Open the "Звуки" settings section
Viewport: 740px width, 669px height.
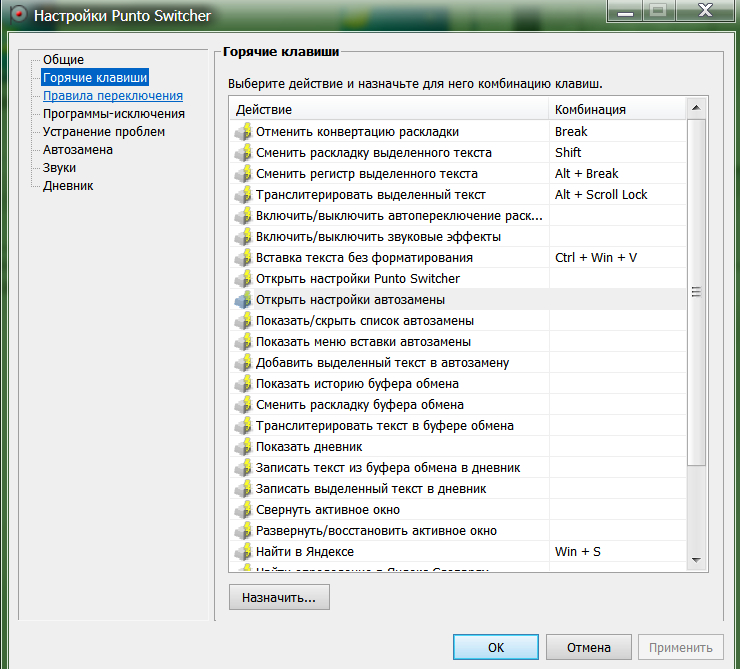tap(59, 167)
